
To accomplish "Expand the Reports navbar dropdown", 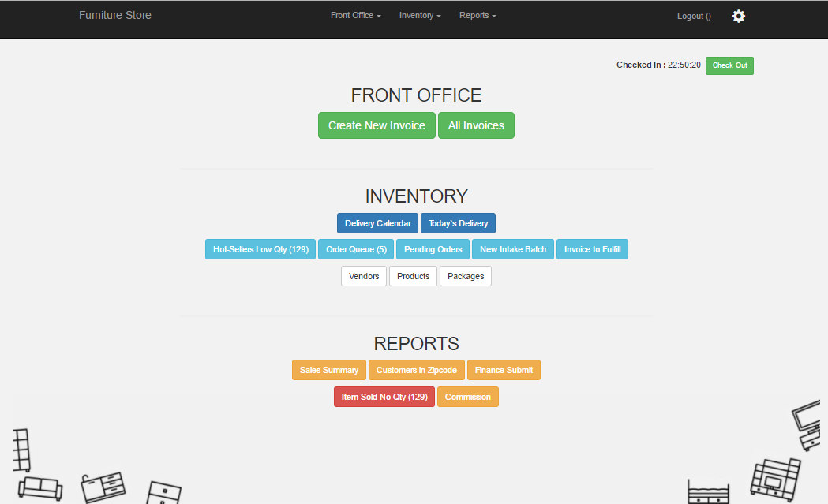I will point(478,16).
